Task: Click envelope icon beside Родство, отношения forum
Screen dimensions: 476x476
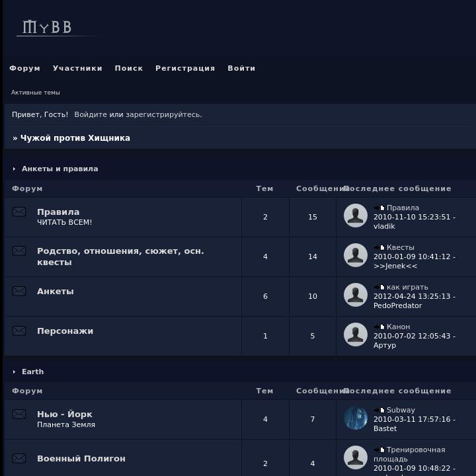Action: click(x=19, y=251)
